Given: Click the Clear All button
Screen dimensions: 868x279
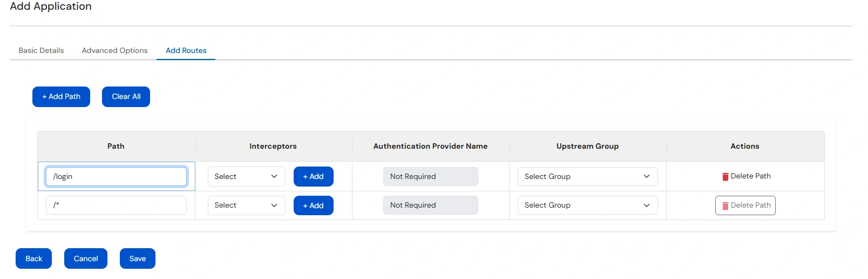Looking at the screenshot, I should point(126,97).
